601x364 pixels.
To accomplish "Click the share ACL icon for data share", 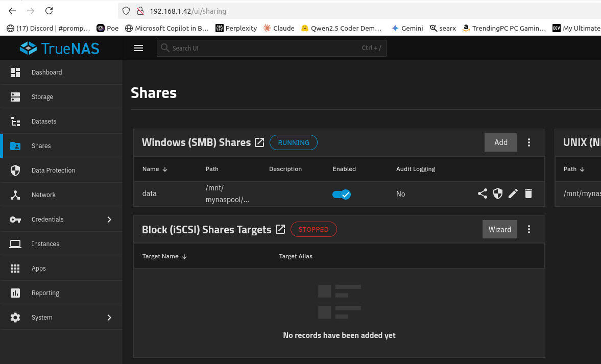I will point(482,193).
